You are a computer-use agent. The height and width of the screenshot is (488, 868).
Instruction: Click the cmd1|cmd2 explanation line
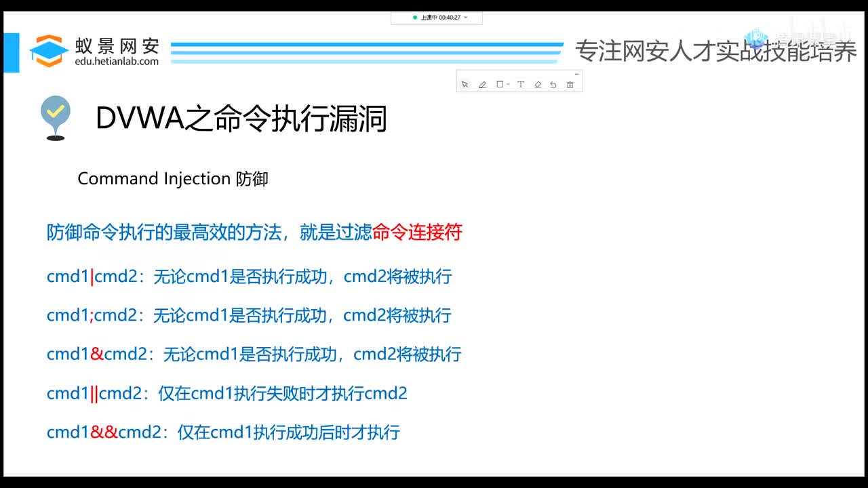tap(249, 277)
